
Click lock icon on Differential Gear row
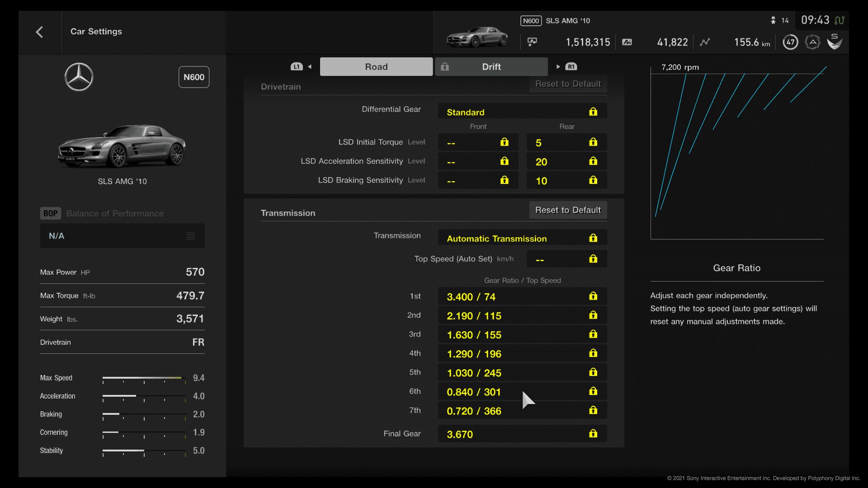point(593,112)
